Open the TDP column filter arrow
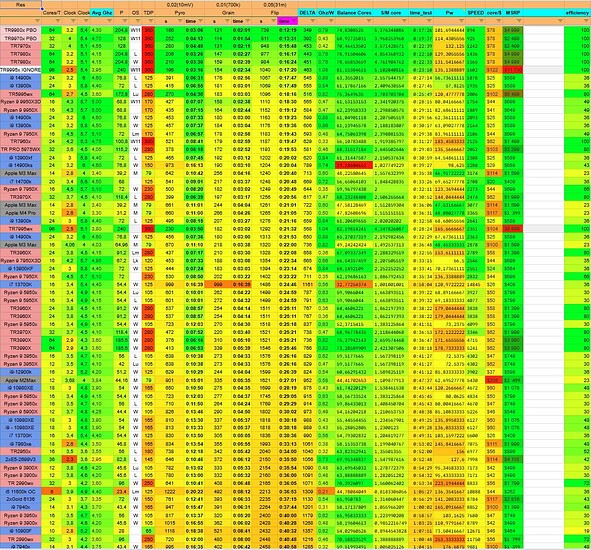 point(152,21)
